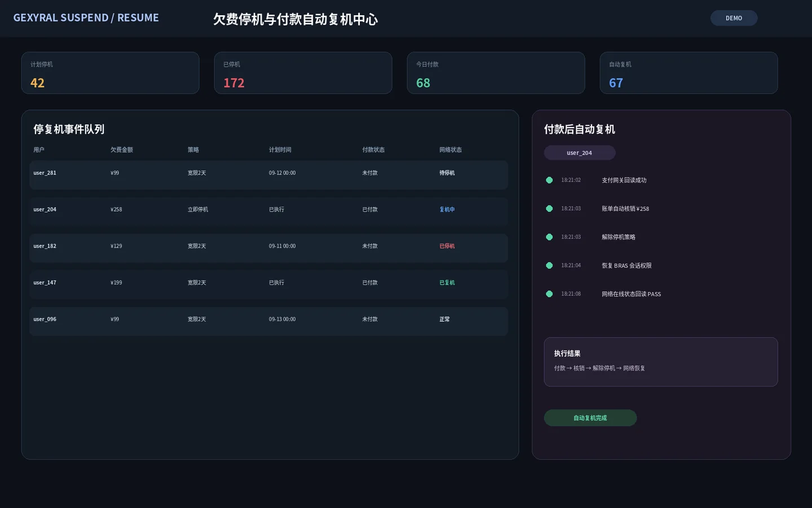The width and height of the screenshot is (812, 508).
Task: Click the 09-13 00:00 scheduled time
Action: [x=282, y=319]
